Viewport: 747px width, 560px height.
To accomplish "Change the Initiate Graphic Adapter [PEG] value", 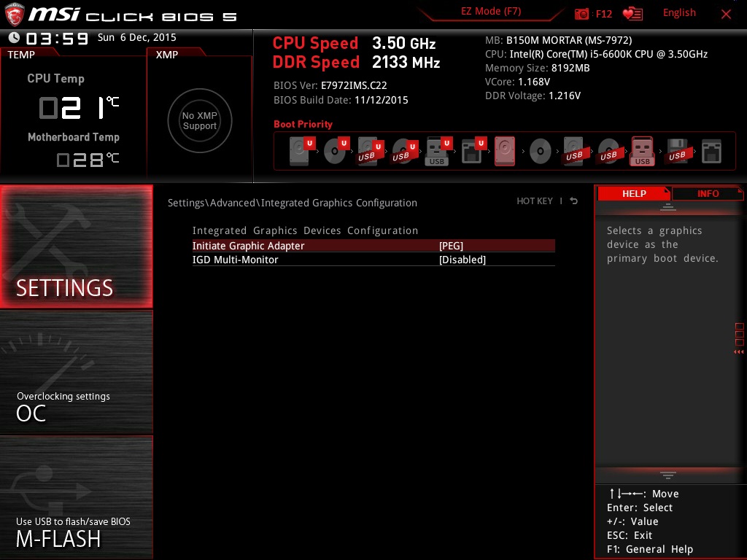I will [451, 246].
